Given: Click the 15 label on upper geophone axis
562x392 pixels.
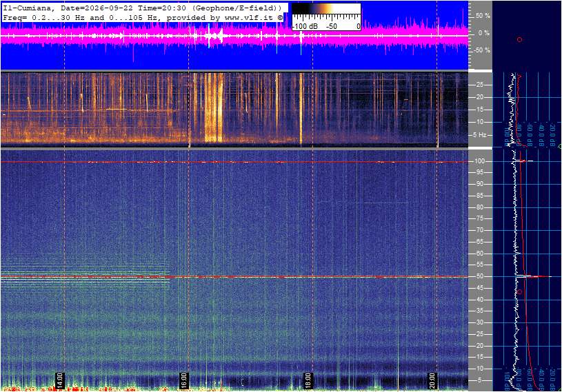Looking at the screenshot, I should pos(479,110).
